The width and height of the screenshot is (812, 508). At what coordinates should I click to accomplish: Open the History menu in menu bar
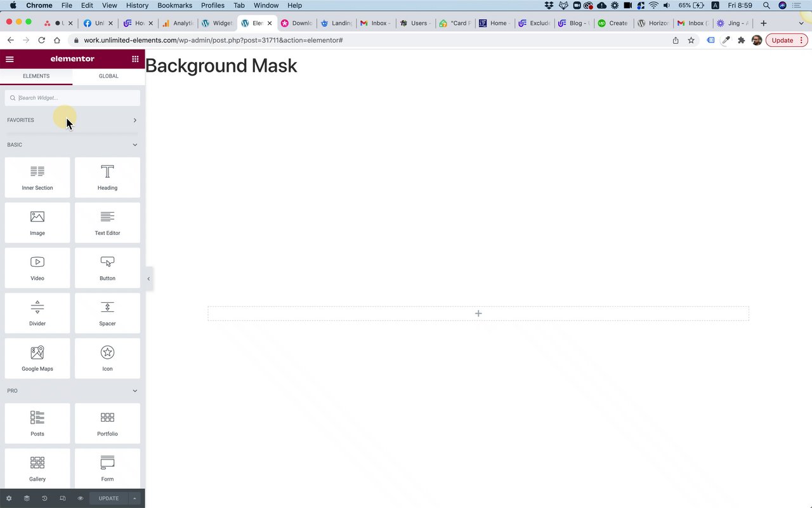[x=137, y=5]
